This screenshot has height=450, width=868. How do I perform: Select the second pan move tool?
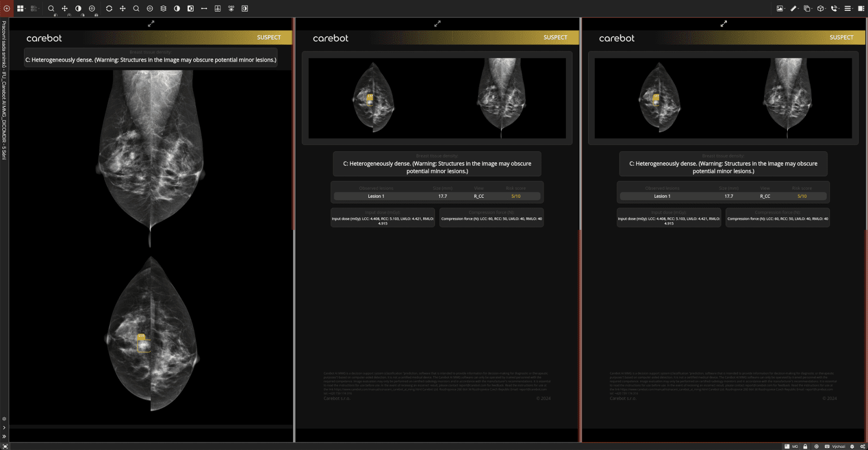[x=123, y=9]
